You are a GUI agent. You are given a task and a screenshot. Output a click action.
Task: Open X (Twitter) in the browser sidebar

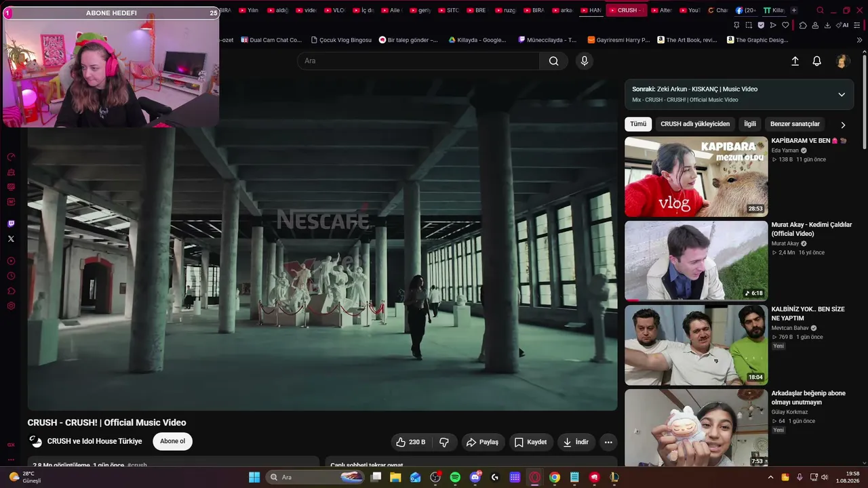[x=11, y=239]
